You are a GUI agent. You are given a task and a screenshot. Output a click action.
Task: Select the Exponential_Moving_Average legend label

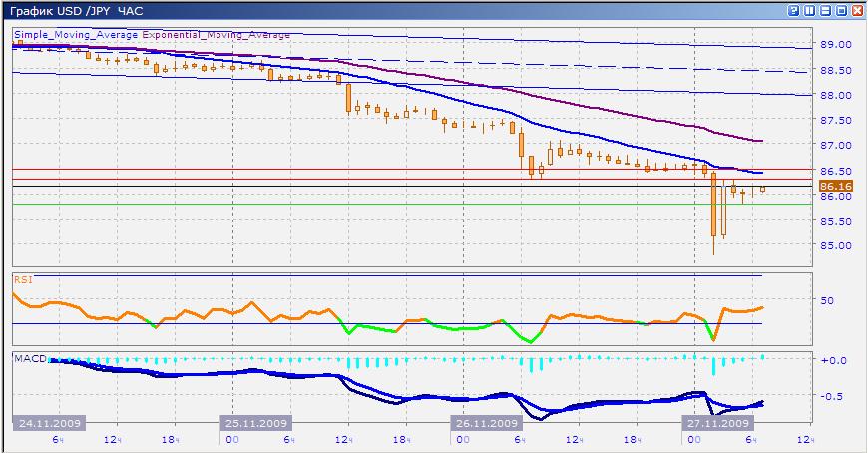pos(216,34)
